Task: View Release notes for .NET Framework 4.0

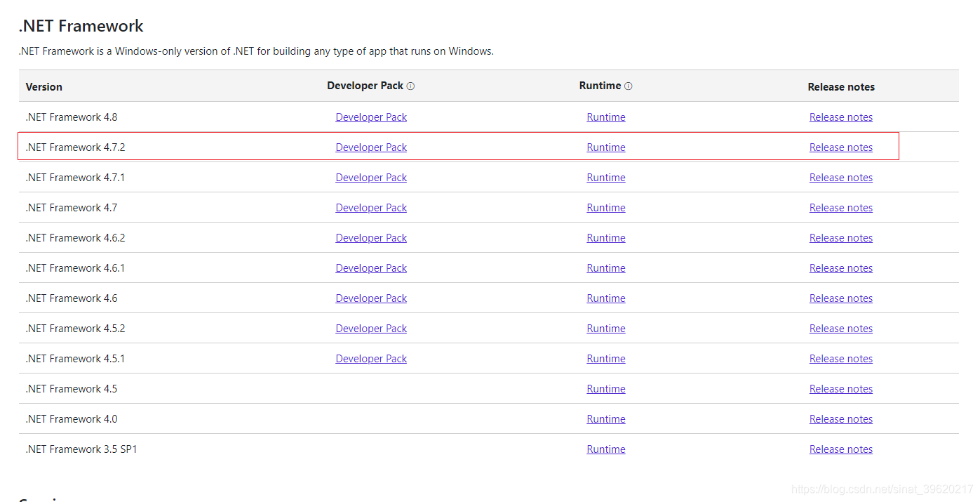Action: (841, 419)
